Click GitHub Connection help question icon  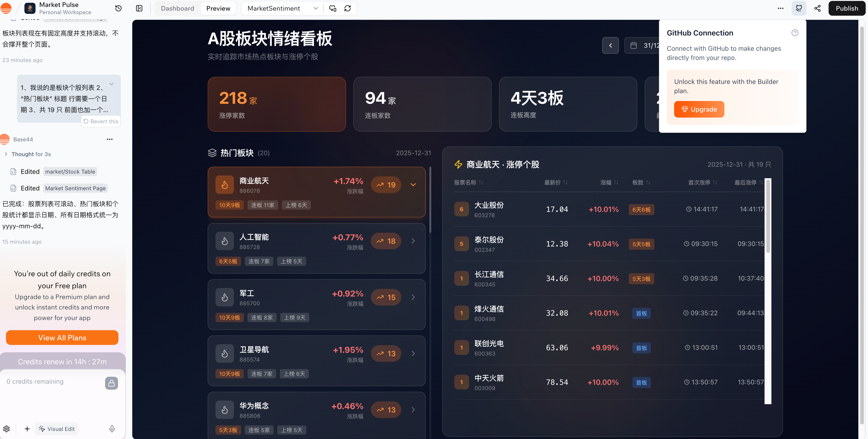click(794, 33)
